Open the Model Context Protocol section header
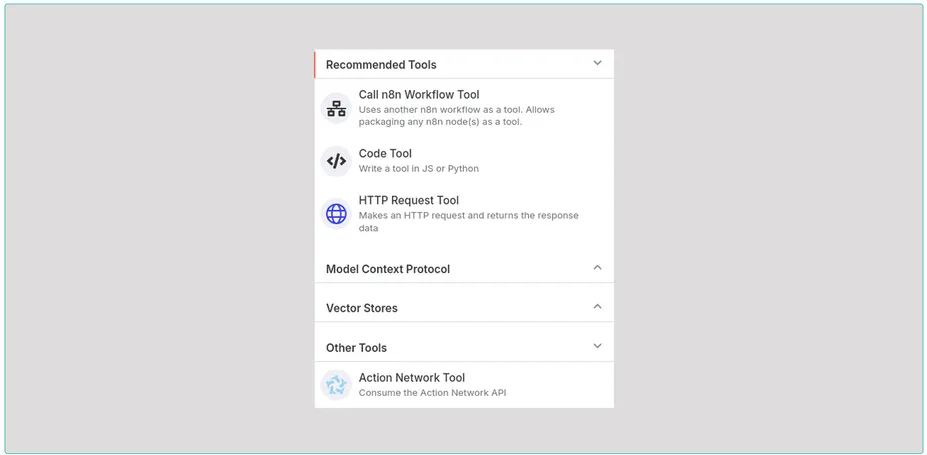927x455 pixels. click(464, 268)
